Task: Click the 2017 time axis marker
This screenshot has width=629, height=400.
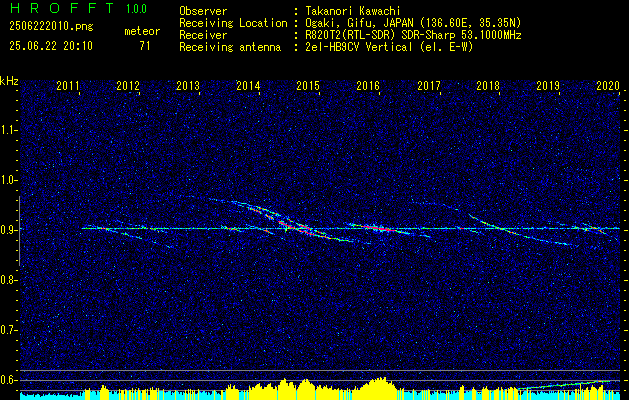Action: [429, 85]
